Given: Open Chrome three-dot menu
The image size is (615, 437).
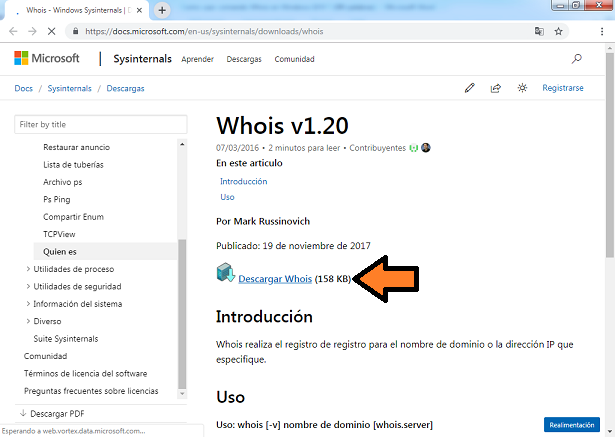Looking at the screenshot, I should [602, 31].
